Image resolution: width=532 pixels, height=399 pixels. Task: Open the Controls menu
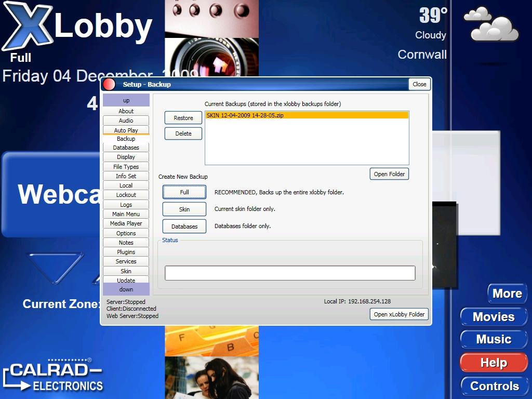tap(495, 386)
